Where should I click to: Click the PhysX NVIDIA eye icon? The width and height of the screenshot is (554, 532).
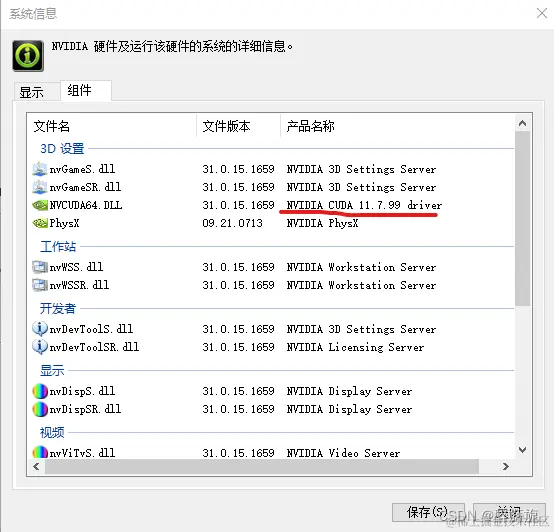[40, 223]
